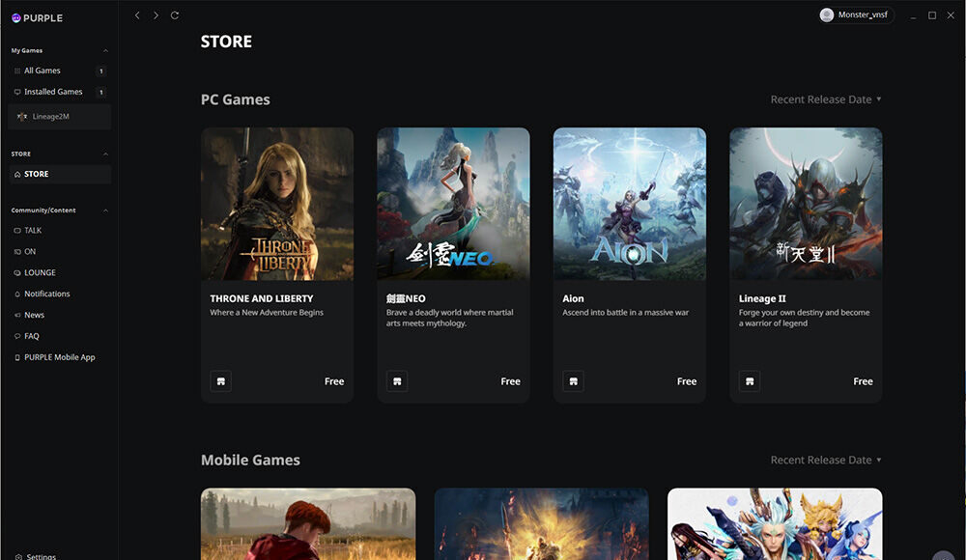Click Free price on Aion card
This screenshot has width=966, height=560.
click(x=687, y=381)
